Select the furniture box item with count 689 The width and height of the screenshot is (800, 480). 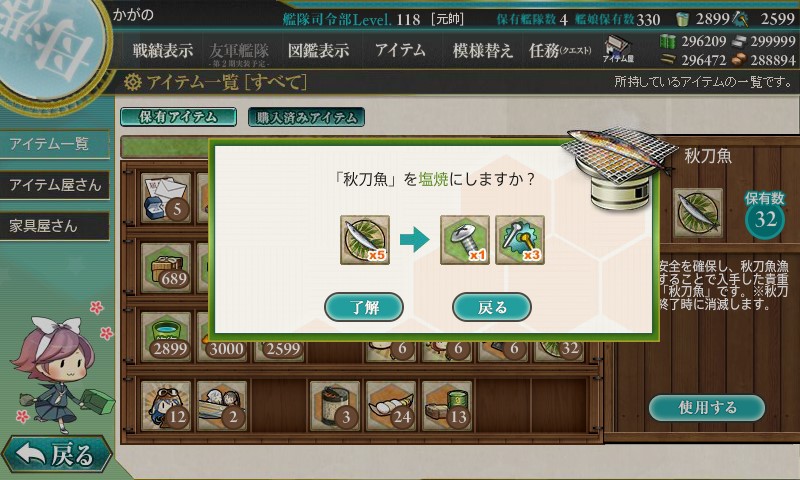(166, 267)
